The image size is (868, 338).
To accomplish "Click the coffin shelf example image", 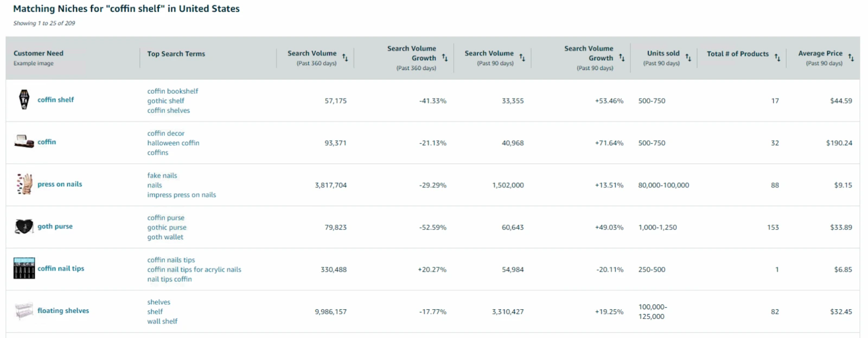I will tap(24, 100).
